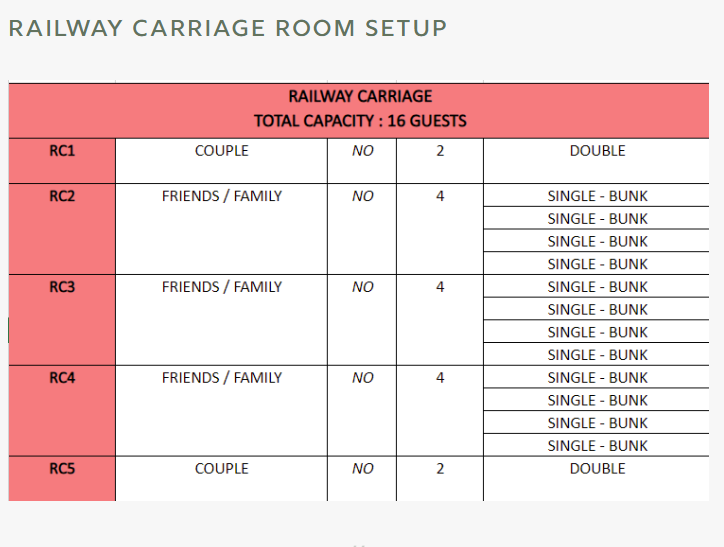
Task: Click the last SINGLE - BUNK cell of RC4
Action: [597, 445]
